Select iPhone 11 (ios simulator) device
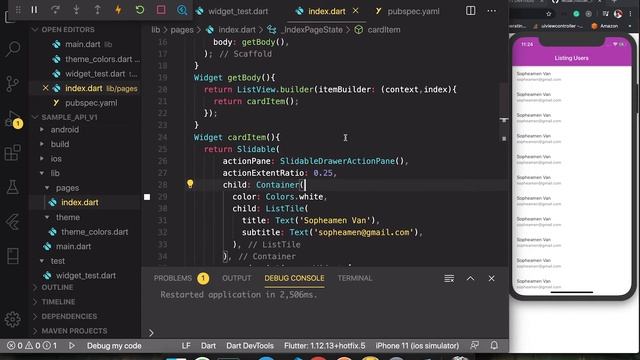The image size is (640, 360). [417, 346]
